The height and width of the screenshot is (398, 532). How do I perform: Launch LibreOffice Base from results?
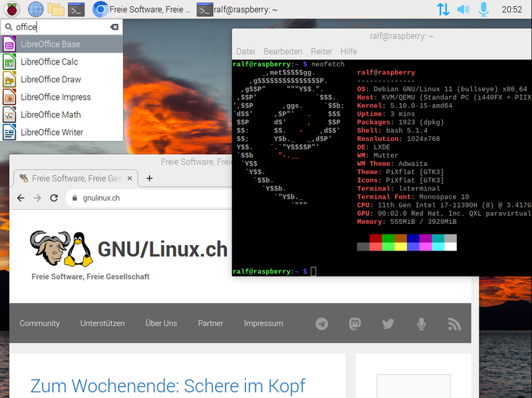coord(61,44)
